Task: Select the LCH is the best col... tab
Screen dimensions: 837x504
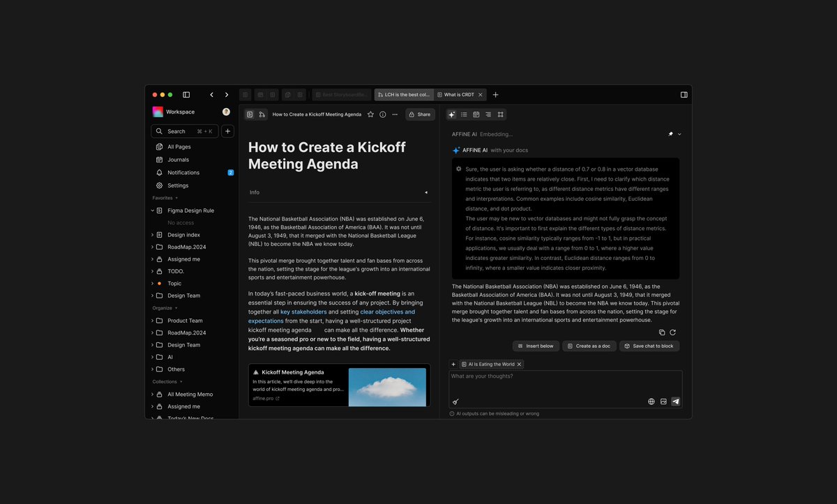Action: pyautogui.click(x=404, y=95)
